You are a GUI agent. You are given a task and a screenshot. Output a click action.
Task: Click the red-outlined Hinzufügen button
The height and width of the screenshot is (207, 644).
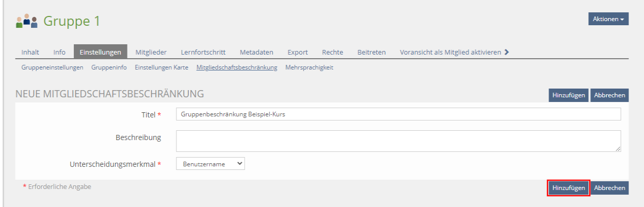coord(568,188)
